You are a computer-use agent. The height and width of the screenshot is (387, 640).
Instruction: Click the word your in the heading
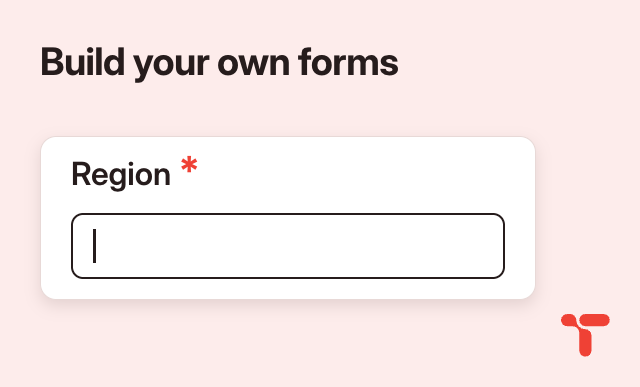[171, 67]
